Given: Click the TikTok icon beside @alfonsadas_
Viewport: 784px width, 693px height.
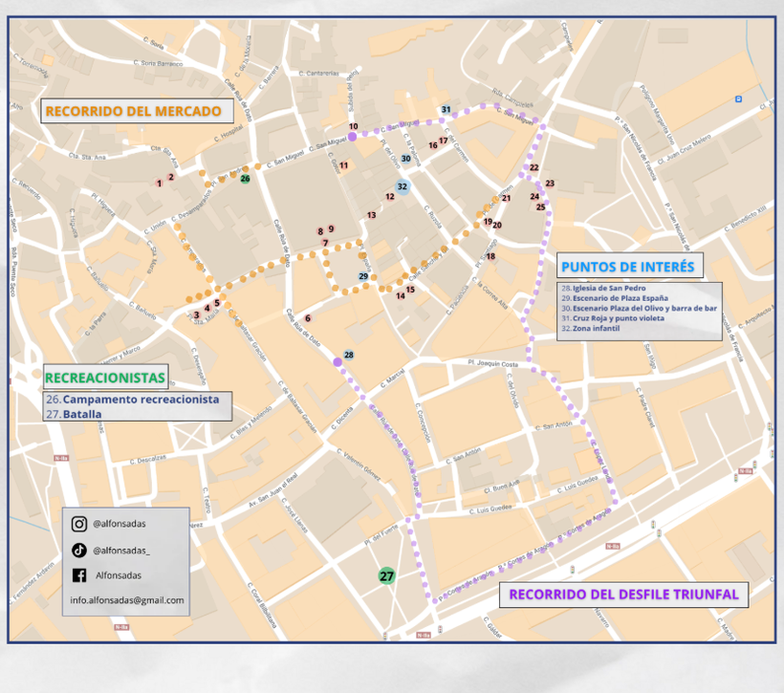Looking at the screenshot, I should pos(79,550).
